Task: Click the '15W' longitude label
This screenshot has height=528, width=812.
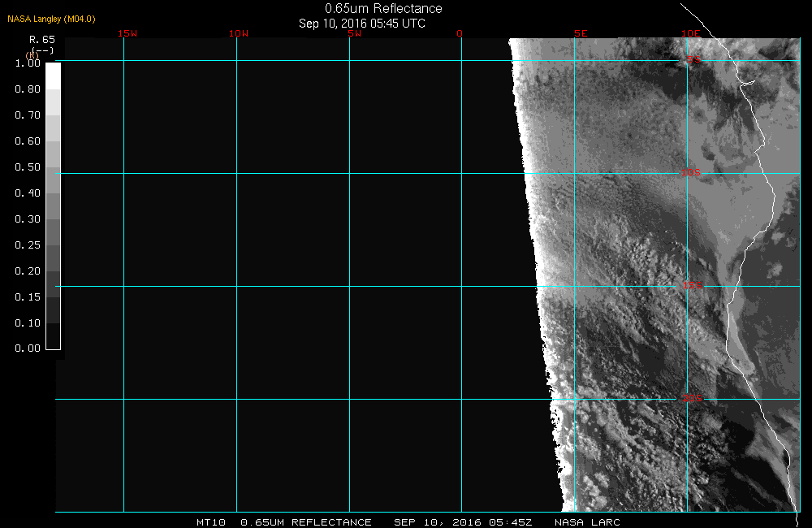Action: (127, 33)
